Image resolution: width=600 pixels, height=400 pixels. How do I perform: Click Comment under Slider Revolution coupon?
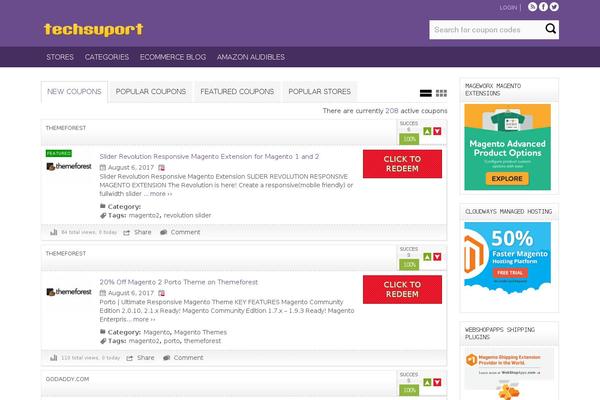click(x=185, y=232)
